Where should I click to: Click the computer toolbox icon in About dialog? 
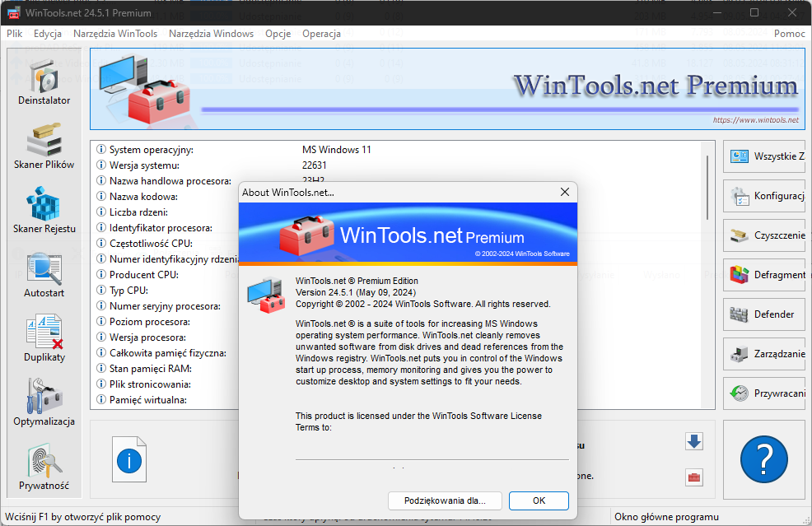click(x=266, y=295)
